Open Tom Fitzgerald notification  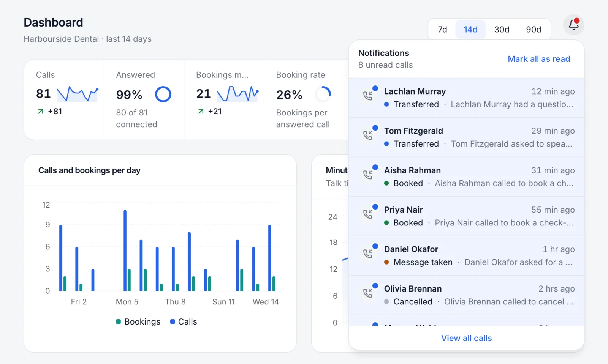466,137
